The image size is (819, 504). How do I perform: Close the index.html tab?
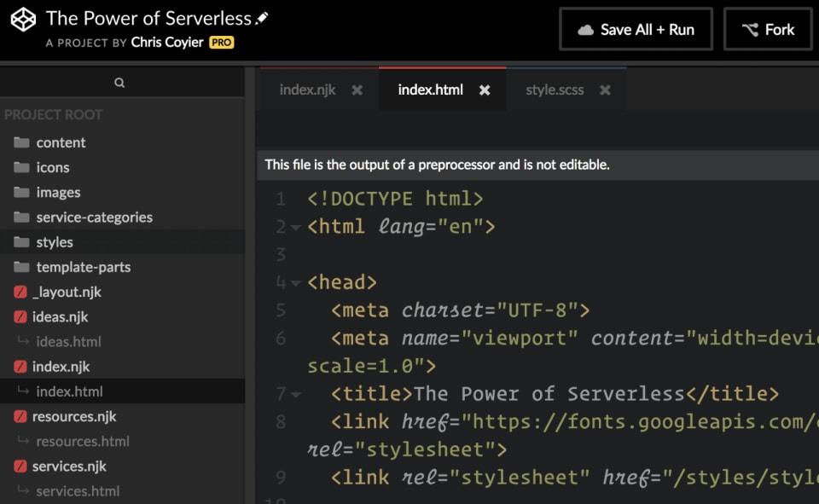coord(485,90)
